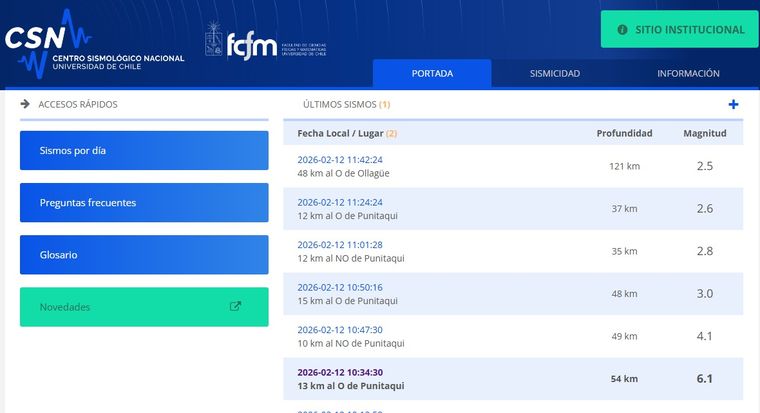Open the Glosario button

(144, 255)
